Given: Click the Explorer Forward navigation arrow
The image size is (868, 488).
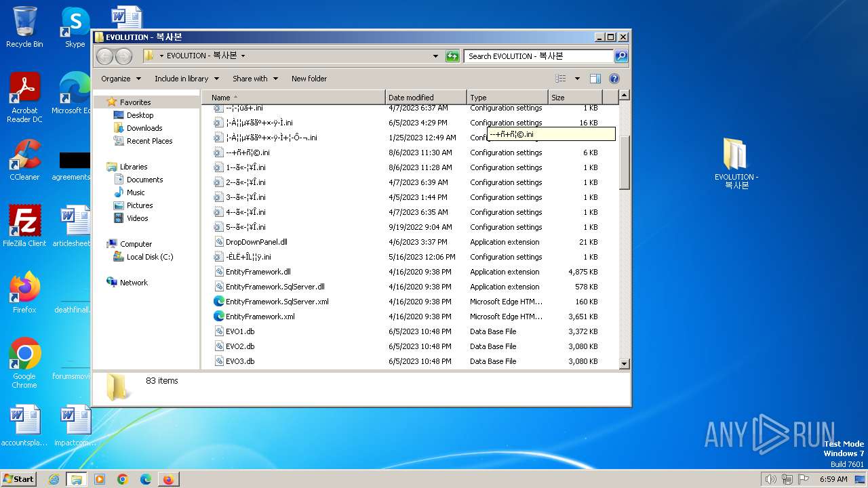Looking at the screenshot, I should coord(123,56).
